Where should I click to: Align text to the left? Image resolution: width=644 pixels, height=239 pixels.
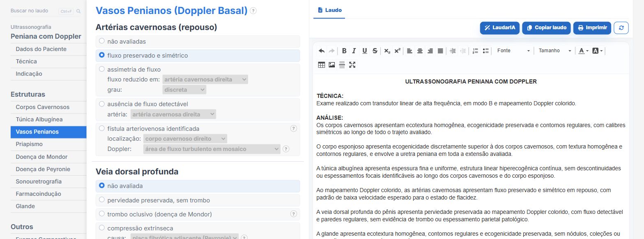409,51
